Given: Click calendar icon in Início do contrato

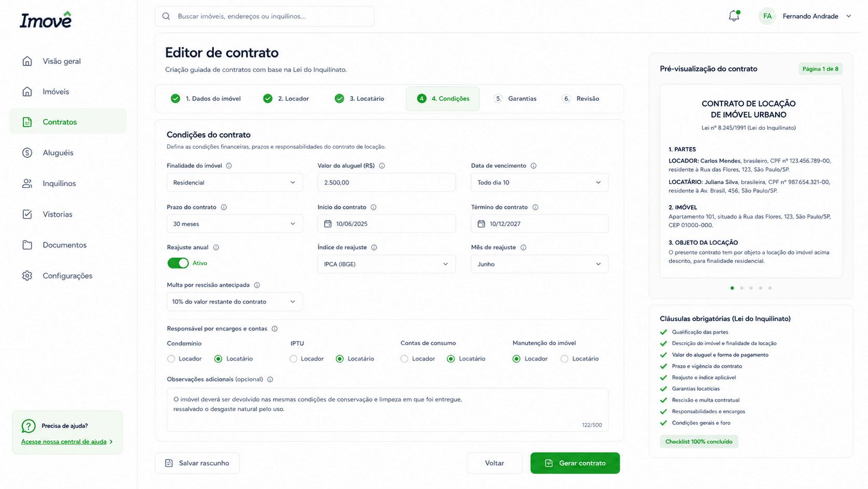Looking at the screenshot, I should [x=328, y=224].
